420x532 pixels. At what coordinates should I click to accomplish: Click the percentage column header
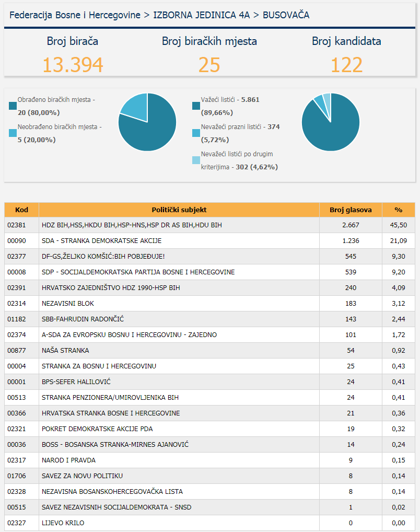398,210
